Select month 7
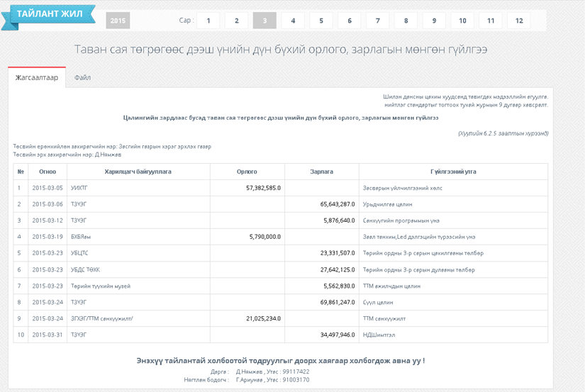 tap(377, 21)
